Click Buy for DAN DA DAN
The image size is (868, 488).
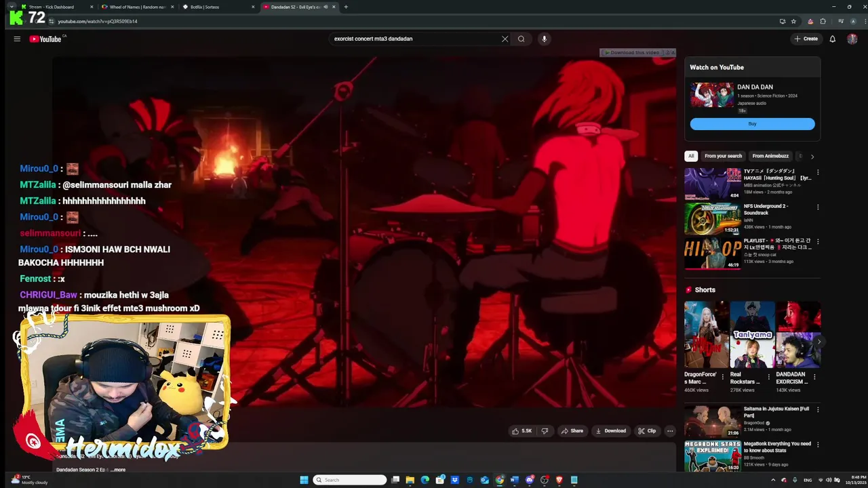(752, 124)
